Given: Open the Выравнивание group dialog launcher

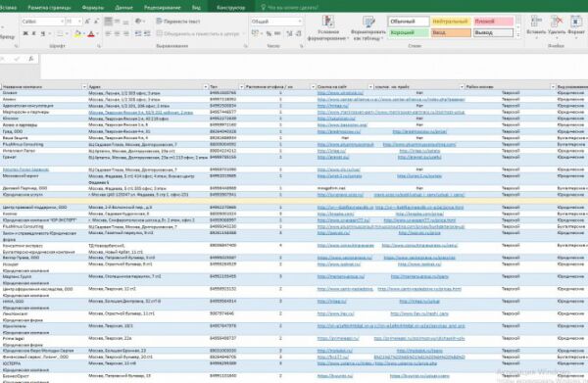Looking at the screenshot, I should click(246, 46).
